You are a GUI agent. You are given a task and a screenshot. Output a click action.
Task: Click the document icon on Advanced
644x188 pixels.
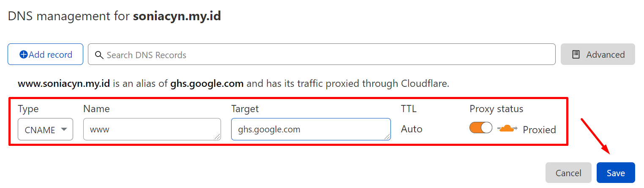click(576, 54)
